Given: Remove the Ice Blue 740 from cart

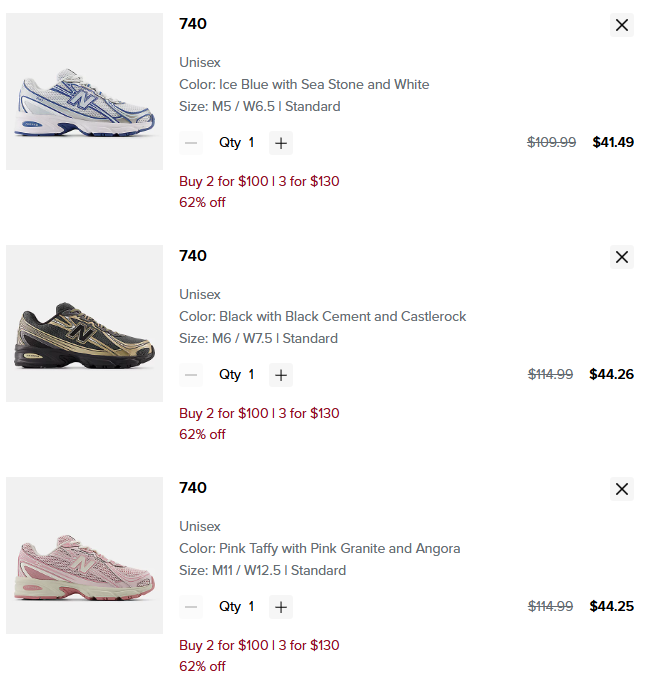Looking at the screenshot, I should [622, 25].
